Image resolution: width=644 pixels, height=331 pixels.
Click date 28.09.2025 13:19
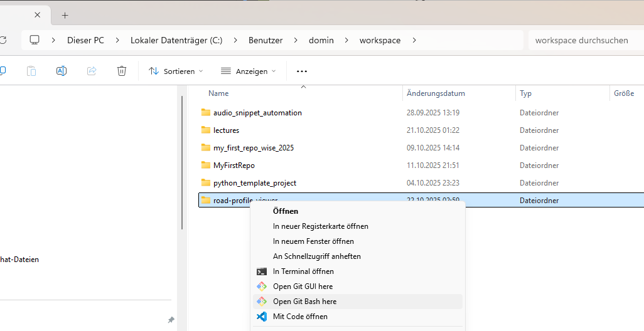433,113
